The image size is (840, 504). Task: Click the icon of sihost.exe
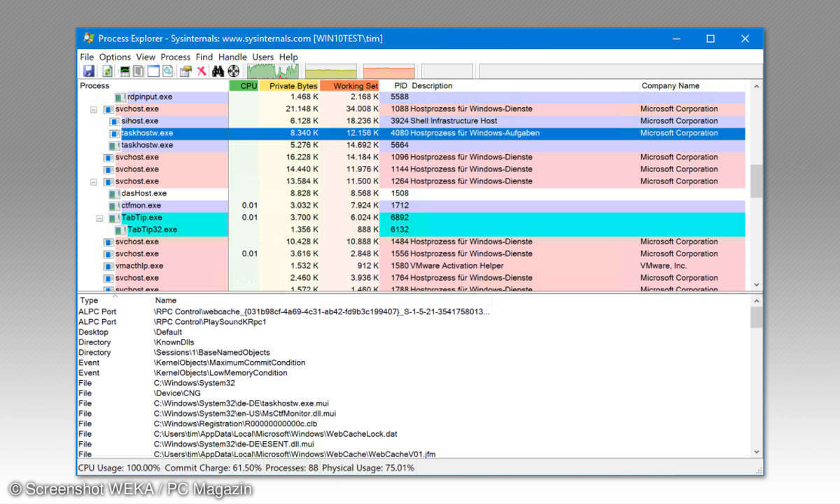(115, 121)
